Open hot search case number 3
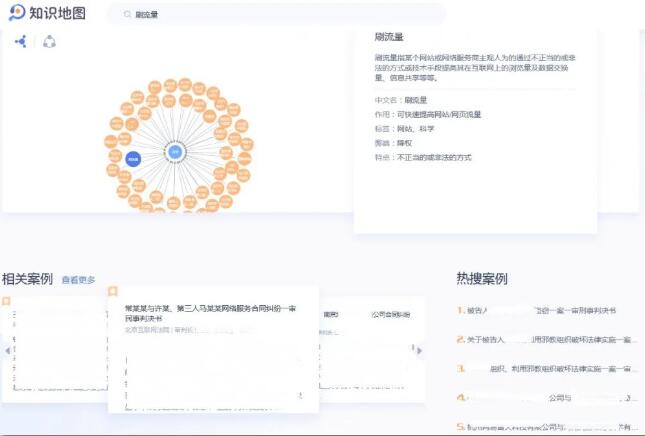645x436 pixels. click(547, 369)
